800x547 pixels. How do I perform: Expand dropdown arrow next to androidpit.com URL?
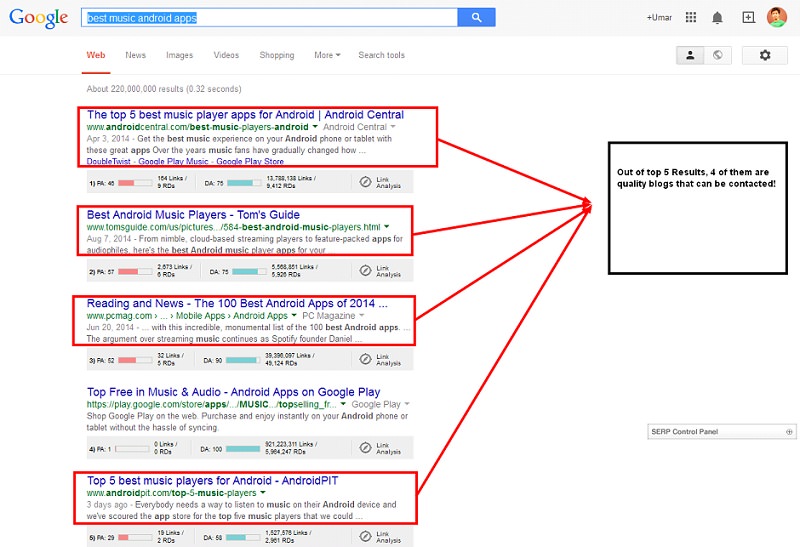263,492
